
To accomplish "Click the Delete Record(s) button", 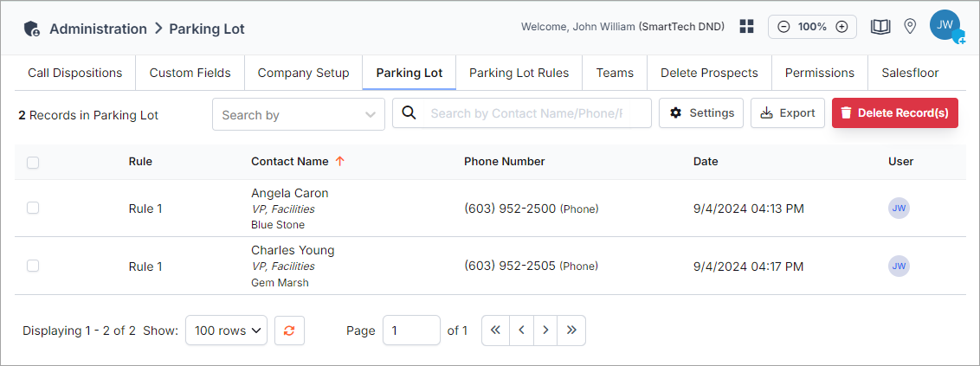I will (895, 113).
